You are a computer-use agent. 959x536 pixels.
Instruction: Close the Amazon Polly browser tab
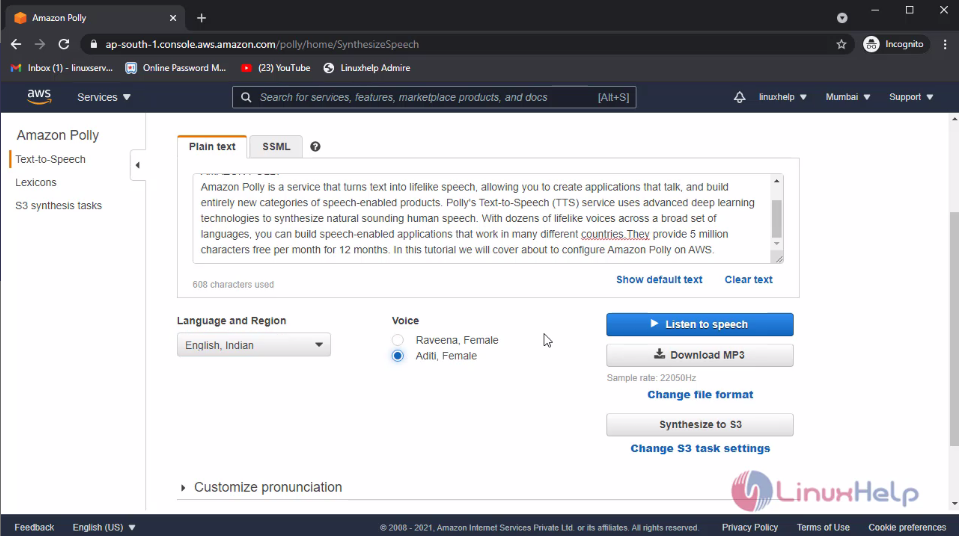172,18
